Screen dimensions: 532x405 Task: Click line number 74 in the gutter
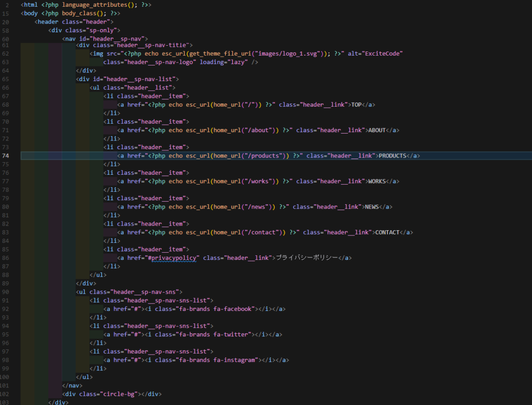pyautogui.click(x=5, y=156)
